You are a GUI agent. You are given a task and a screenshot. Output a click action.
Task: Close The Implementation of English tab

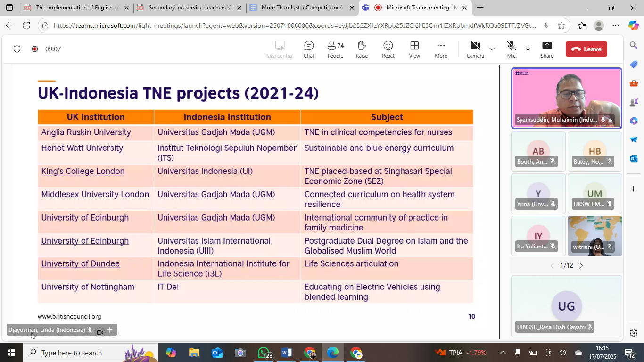click(x=126, y=8)
